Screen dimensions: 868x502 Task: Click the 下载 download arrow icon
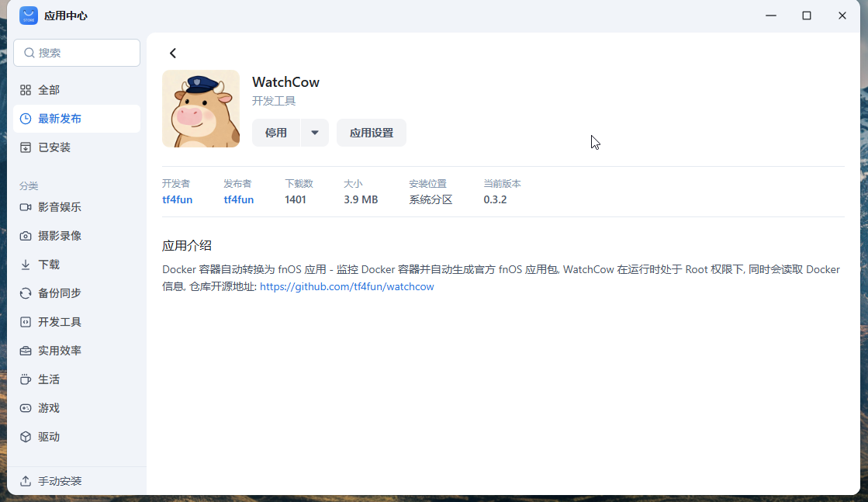pyautogui.click(x=26, y=265)
